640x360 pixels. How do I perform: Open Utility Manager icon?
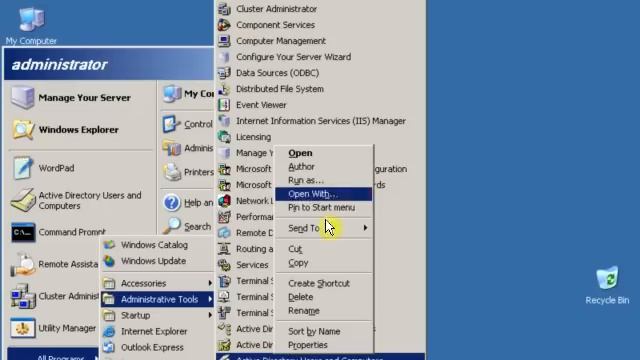[x=22, y=328]
